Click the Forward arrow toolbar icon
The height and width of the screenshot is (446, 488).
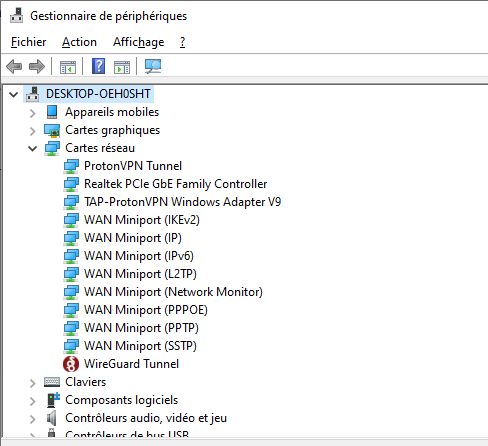tap(37, 66)
